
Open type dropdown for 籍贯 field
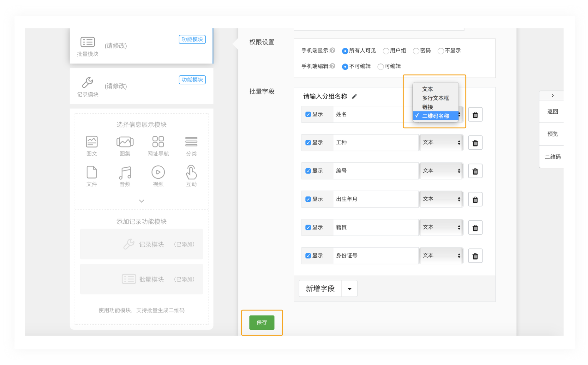(441, 227)
